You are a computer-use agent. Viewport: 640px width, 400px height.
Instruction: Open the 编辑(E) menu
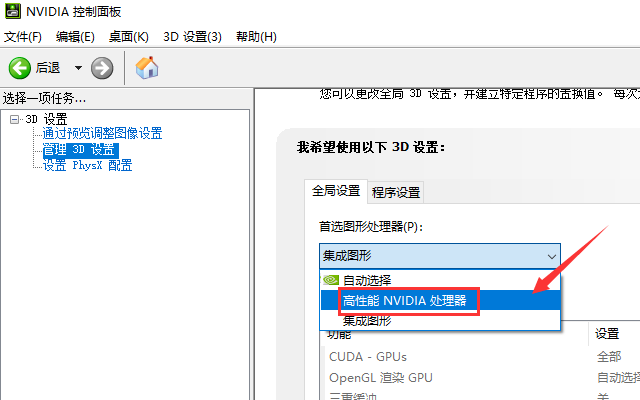point(75,37)
